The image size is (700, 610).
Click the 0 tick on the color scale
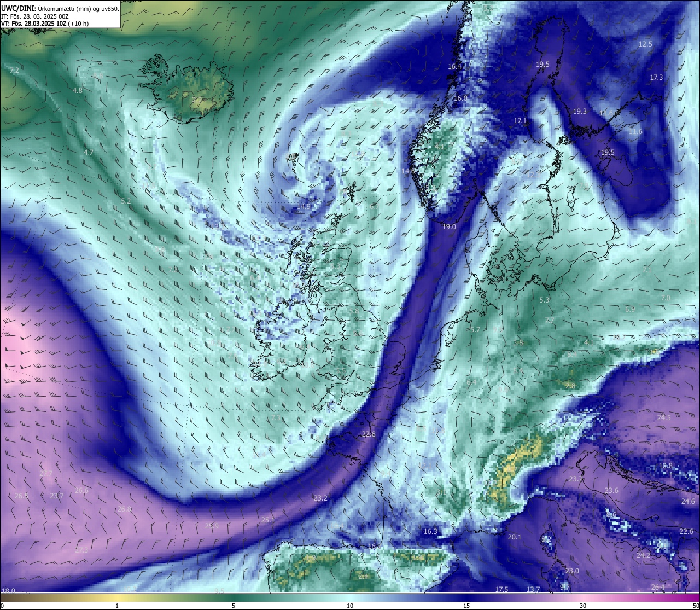2,606
